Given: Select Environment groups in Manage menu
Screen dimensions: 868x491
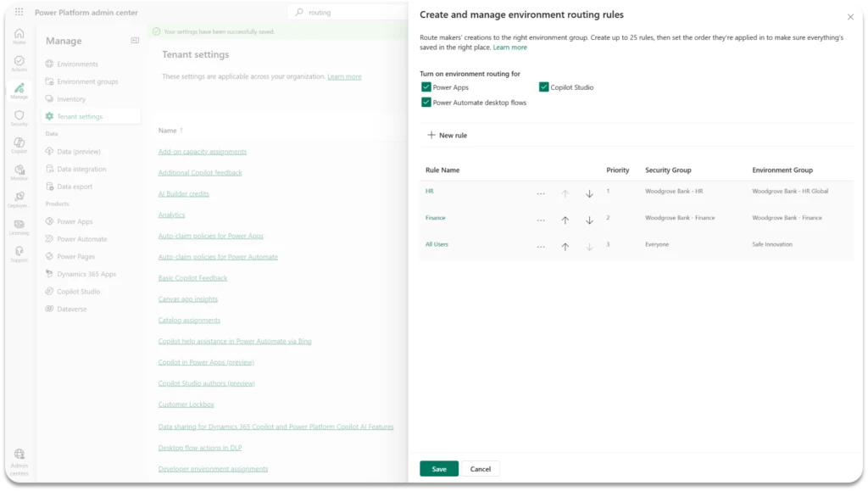Looking at the screenshot, I should pyautogui.click(x=87, y=81).
